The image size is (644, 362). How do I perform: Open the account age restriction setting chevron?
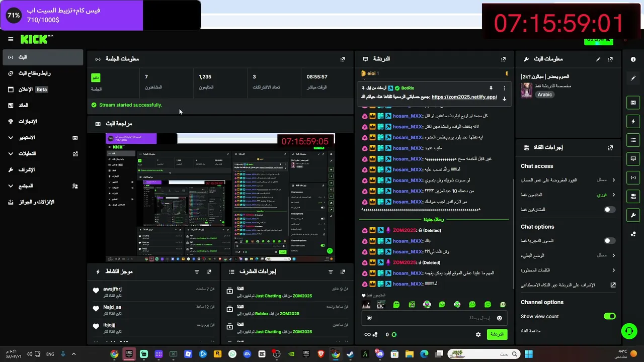tap(613, 180)
